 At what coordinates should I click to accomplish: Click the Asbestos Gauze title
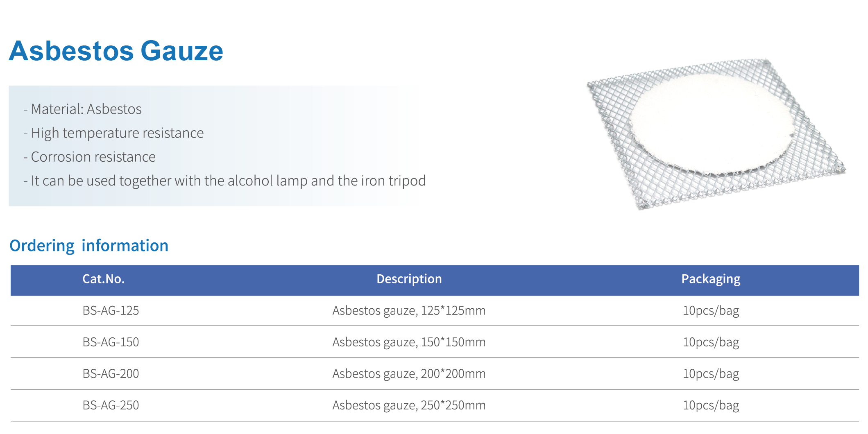(x=116, y=51)
